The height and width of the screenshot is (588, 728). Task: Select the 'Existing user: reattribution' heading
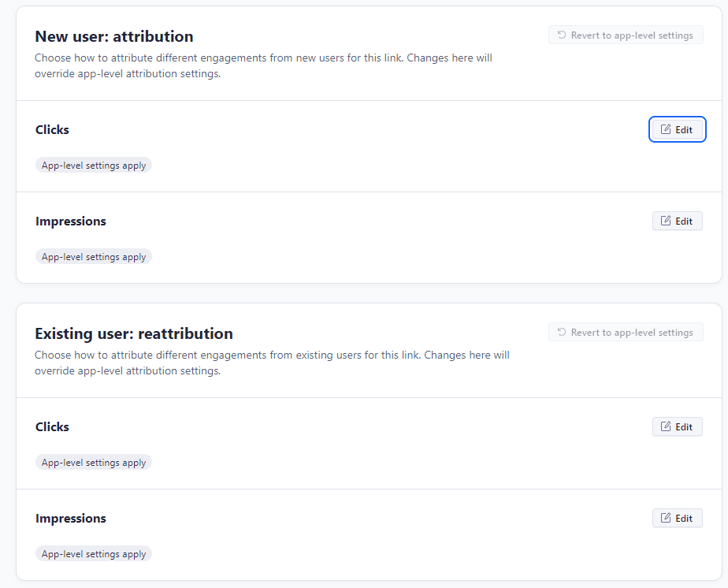134,333
